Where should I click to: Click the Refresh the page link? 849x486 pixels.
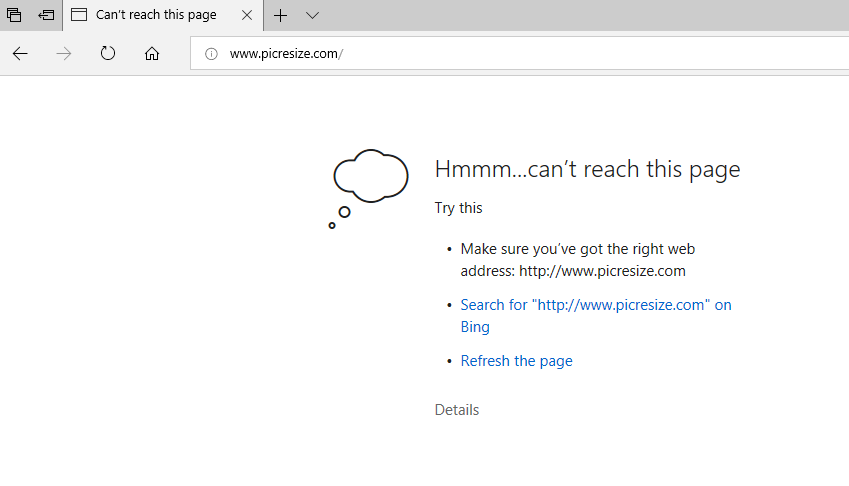pos(517,361)
